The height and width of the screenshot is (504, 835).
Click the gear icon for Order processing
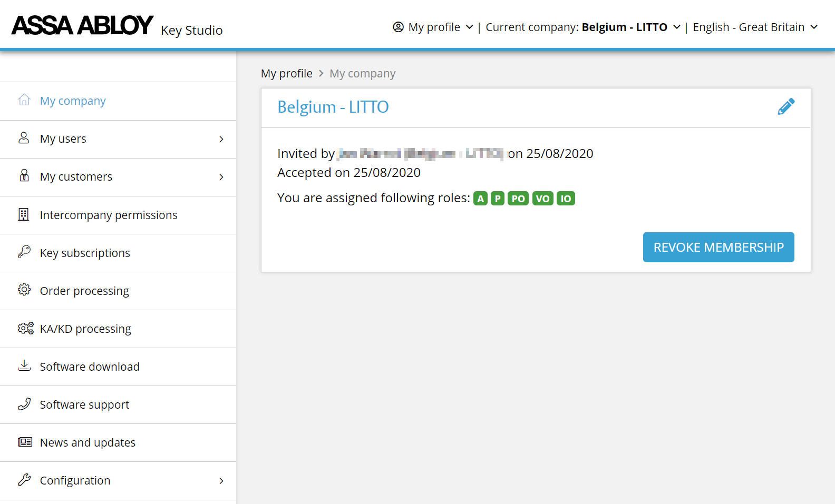tap(24, 290)
